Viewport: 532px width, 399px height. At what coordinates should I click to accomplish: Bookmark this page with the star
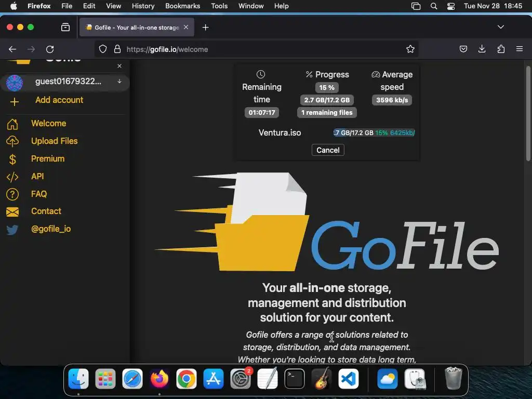click(410, 49)
